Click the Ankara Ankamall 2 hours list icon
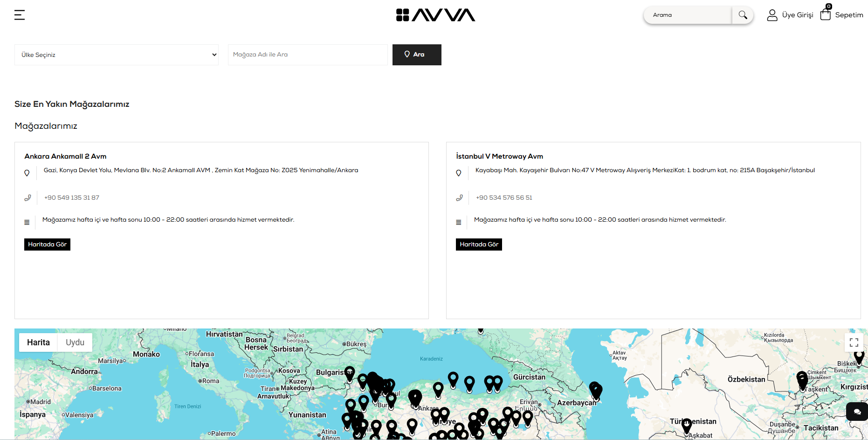868x440 pixels. [x=27, y=223]
